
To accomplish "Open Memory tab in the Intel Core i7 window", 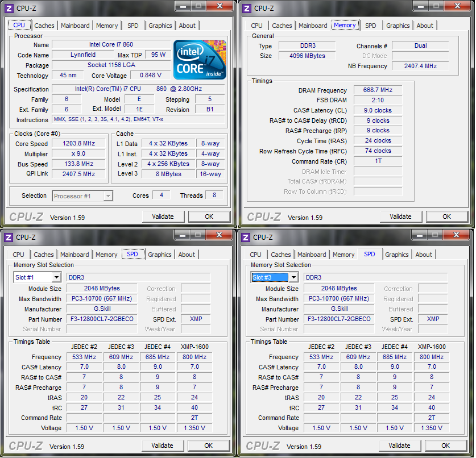I will point(107,26).
